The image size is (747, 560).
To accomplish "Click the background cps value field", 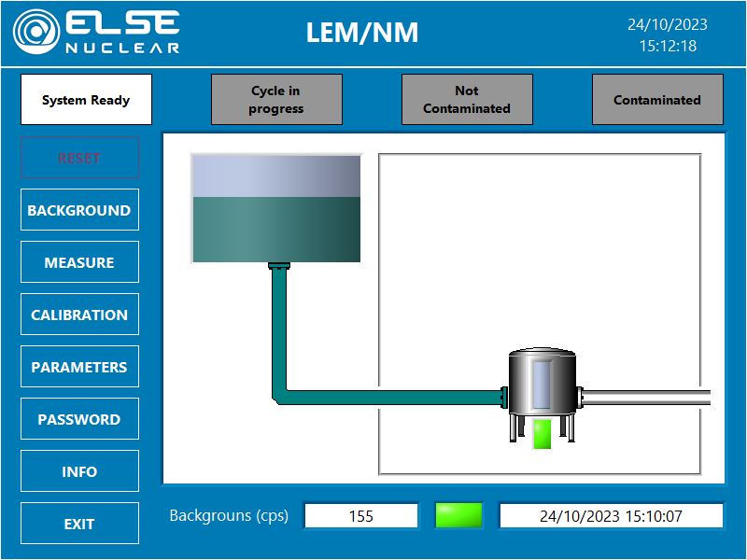I will point(361,515).
